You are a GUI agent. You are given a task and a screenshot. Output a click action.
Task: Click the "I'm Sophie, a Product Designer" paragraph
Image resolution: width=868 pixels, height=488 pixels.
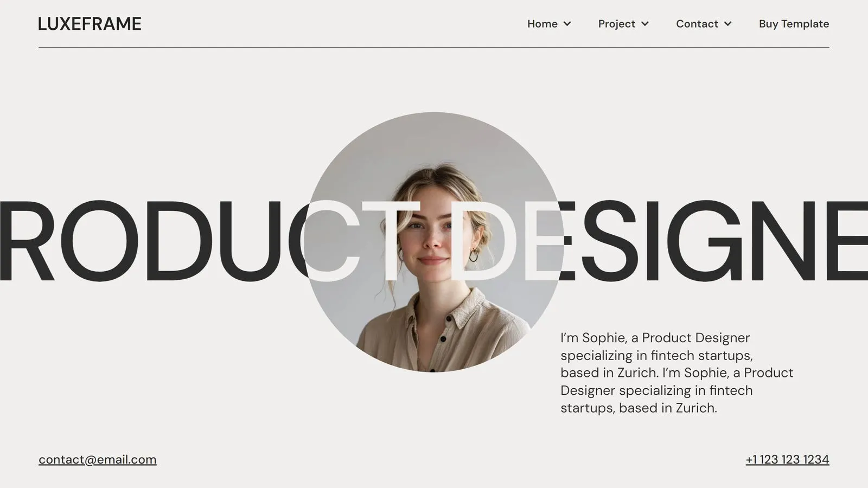pos(676,373)
